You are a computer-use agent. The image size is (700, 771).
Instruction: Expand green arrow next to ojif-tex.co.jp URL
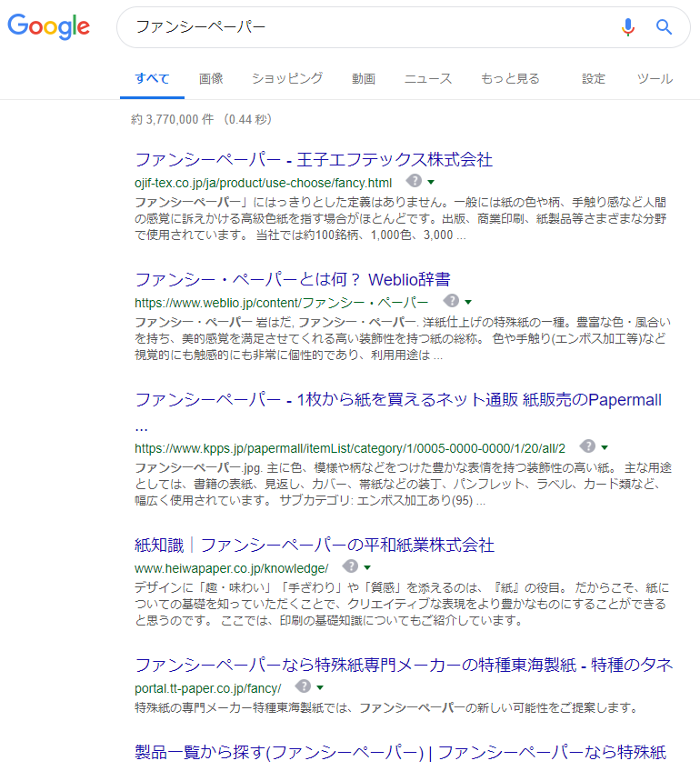point(431,182)
